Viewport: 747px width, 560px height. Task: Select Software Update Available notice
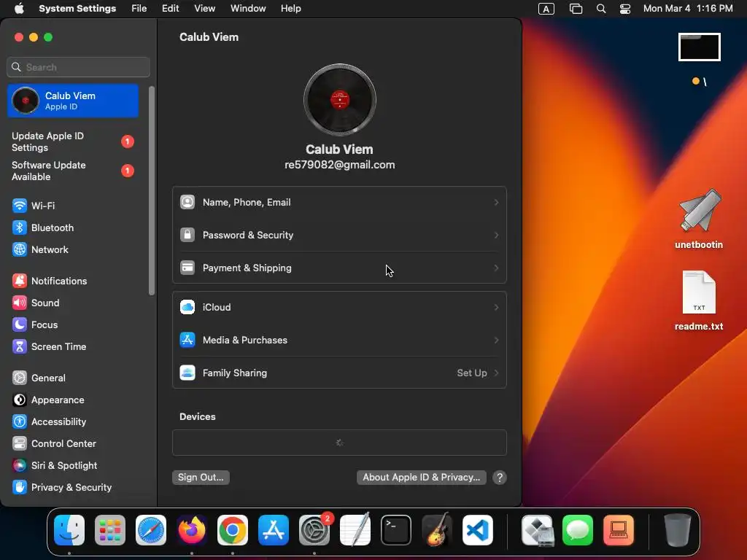(74, 171)
